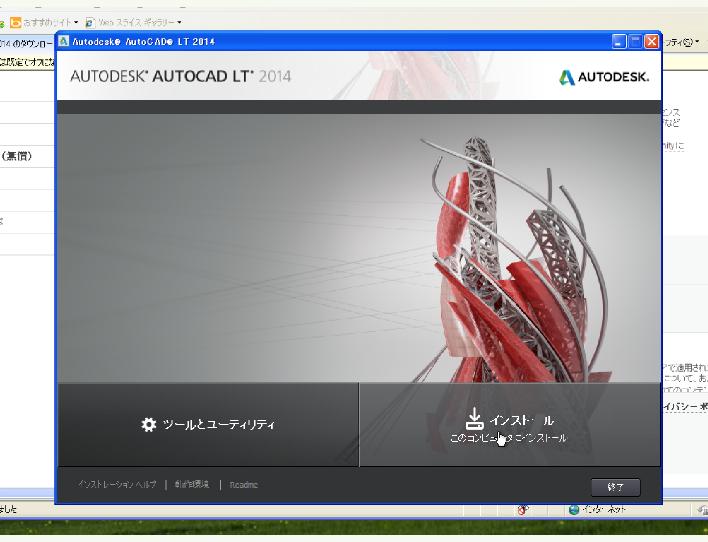The width and height of the screenshot is (708, 542).
Task: Click the インストール install button
Action: [x=510, y=425]
